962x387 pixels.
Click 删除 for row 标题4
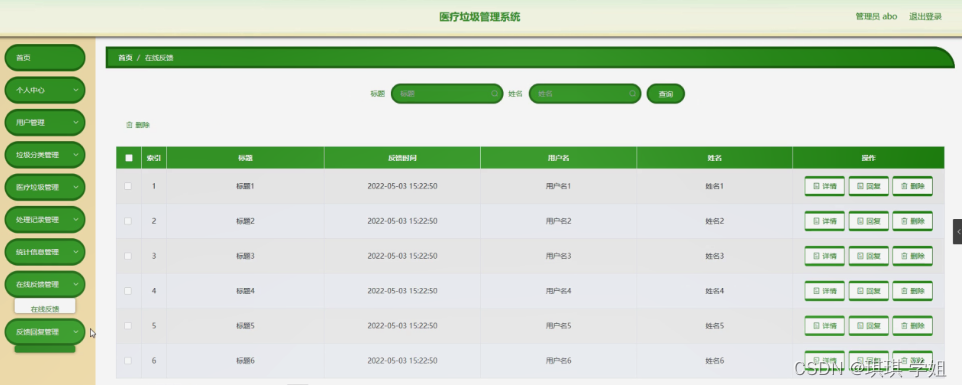[x=912, y=291]
